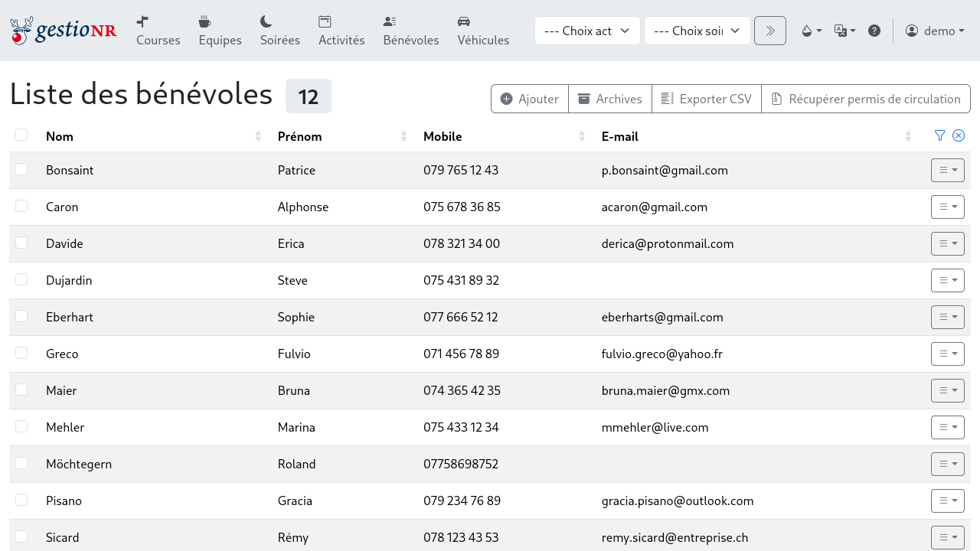980x551 pixels.
Task: Select the checkbox next to Greco
Action: click(x=21, y=353)
